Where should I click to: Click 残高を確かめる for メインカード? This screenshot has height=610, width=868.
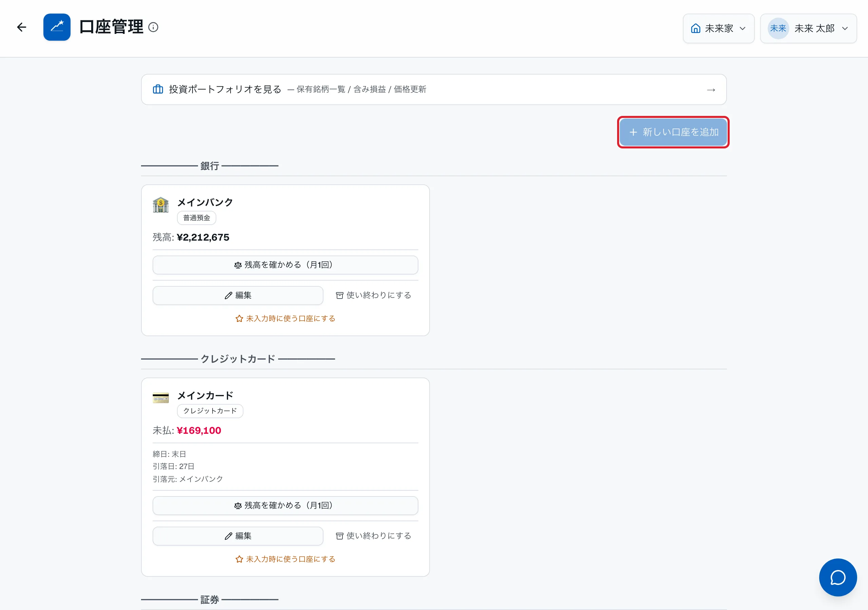click(x=285, y=506)
